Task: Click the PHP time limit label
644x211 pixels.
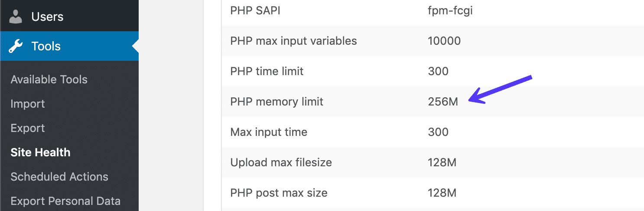Action: click(267, 71)
